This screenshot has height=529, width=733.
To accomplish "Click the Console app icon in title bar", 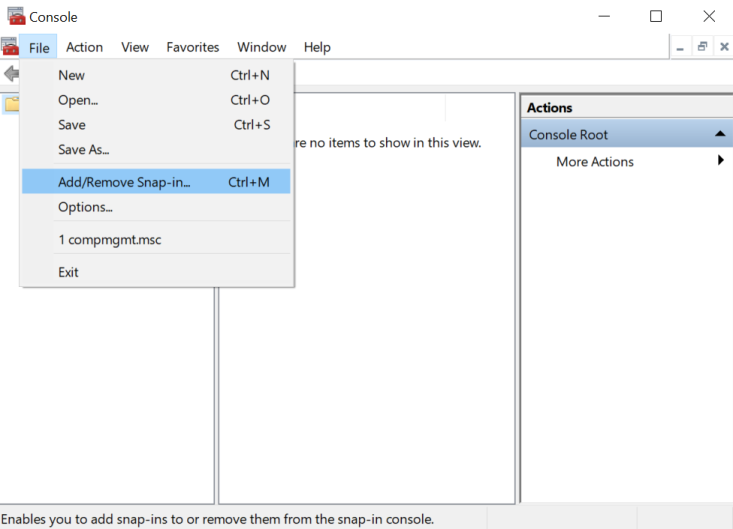I will point(16,16).
